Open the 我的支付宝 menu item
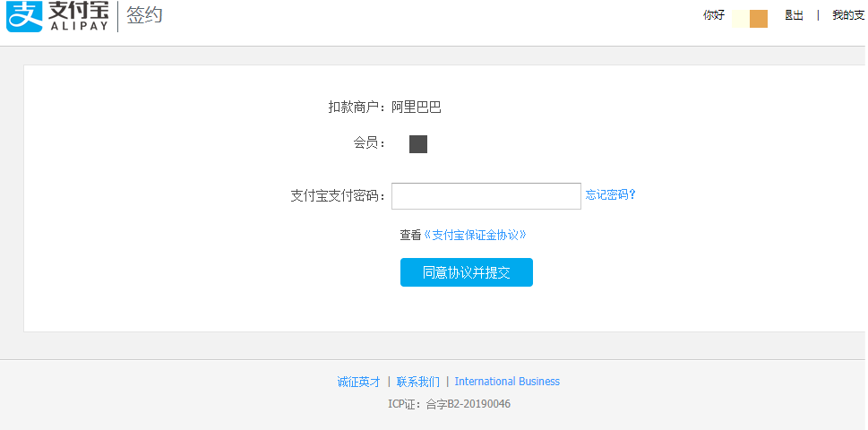The width and height of the screenshot is (868, 430). click(847, 15)
